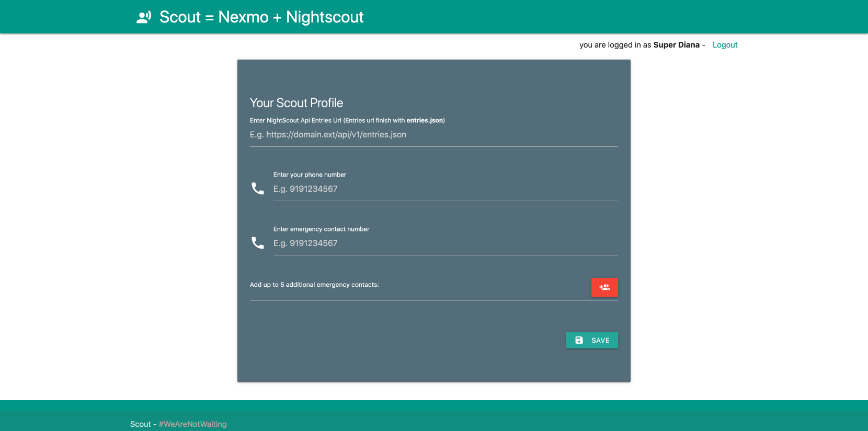Open the #WeAreNotWaiting footer link
Image resolution: width=868 pixels, height=431 pixels.
pyautogui.click(x=192, y=424)
